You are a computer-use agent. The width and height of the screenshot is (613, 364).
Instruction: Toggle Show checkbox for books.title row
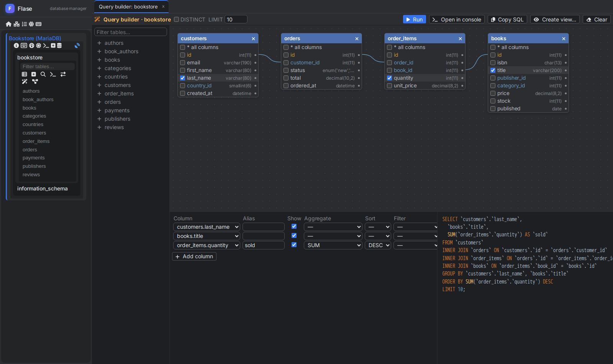coord(294,236)
